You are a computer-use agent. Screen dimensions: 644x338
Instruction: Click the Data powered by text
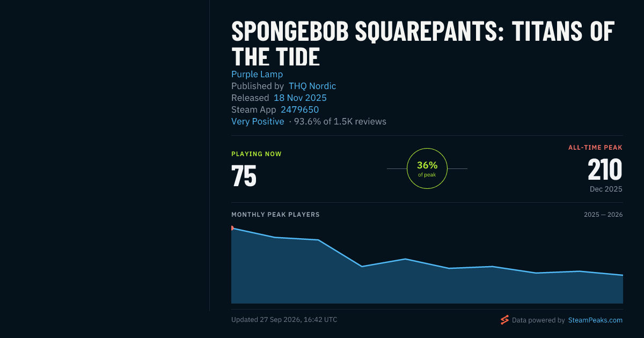[538, 320]
